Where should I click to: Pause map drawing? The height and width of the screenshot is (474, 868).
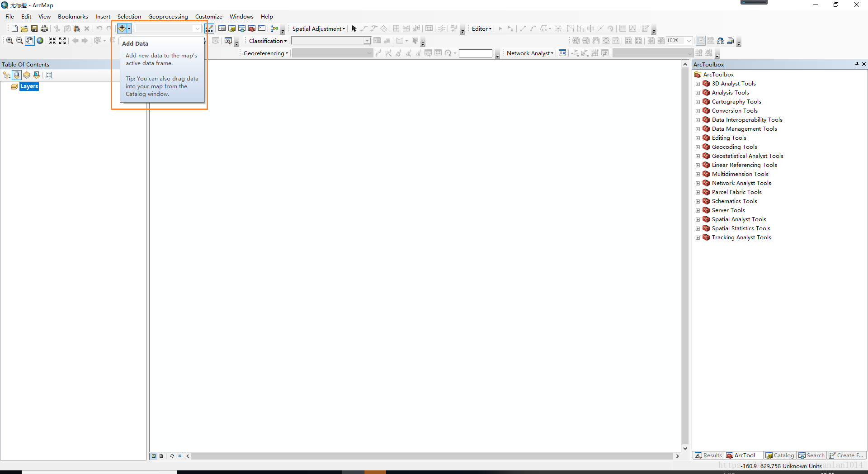coord(180,456)
